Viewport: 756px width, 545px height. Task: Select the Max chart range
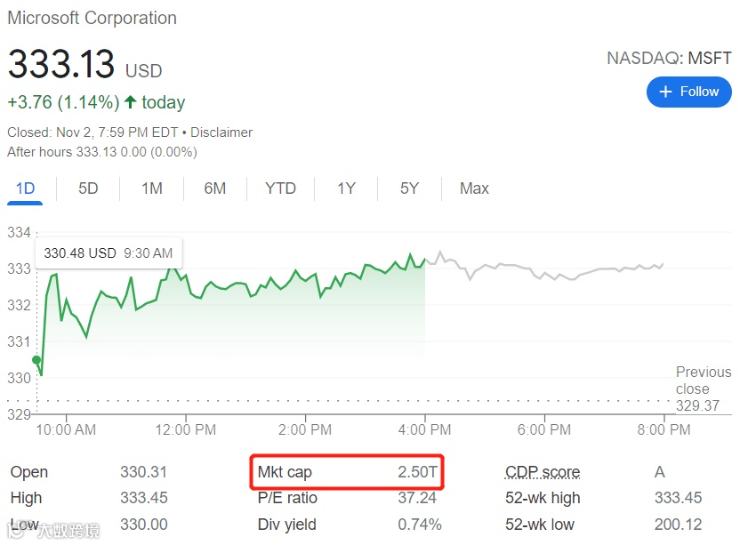coord(474,188)
